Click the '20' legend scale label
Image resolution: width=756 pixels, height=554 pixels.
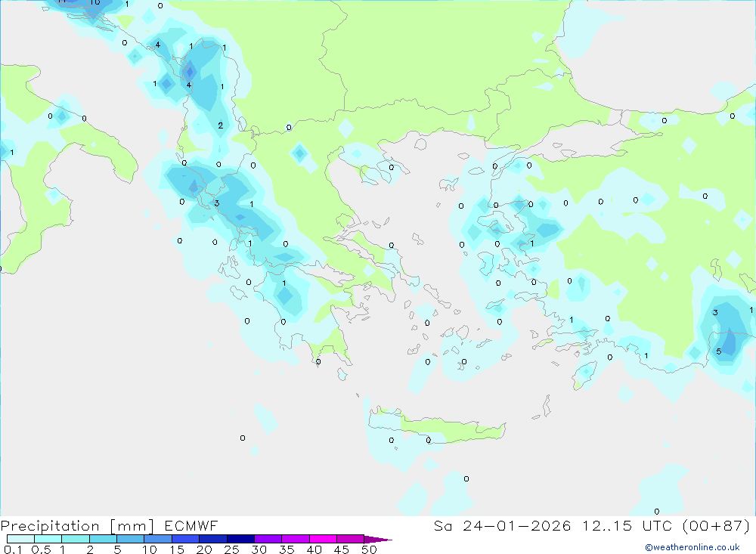pos(204,549)
